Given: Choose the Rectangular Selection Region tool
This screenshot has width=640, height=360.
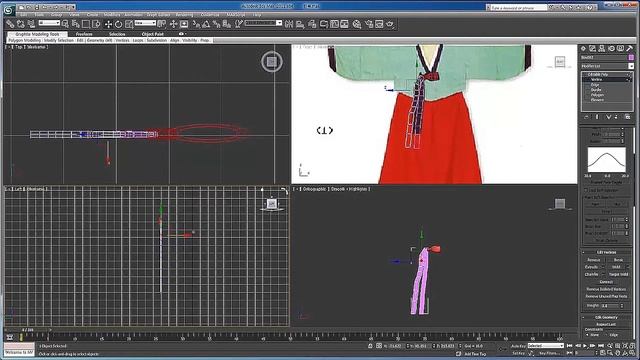Looking at the screenshot, I should coord(86,24).
